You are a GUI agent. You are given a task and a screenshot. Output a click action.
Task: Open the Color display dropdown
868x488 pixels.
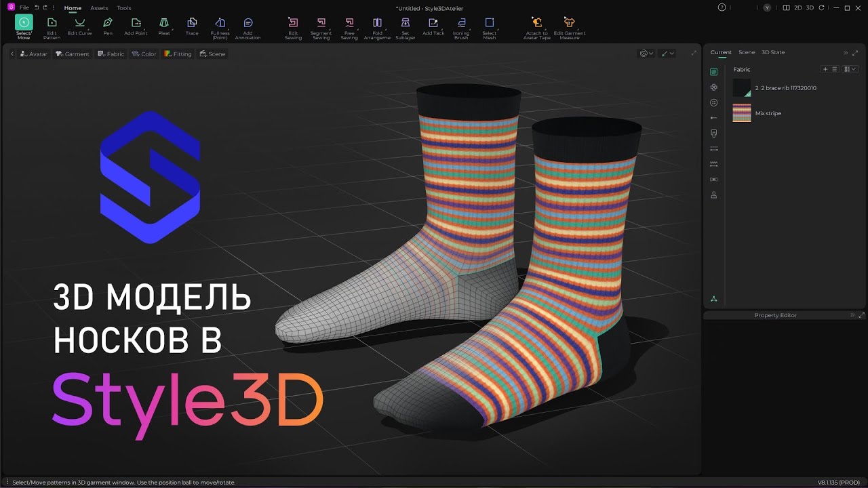[144, 54]
